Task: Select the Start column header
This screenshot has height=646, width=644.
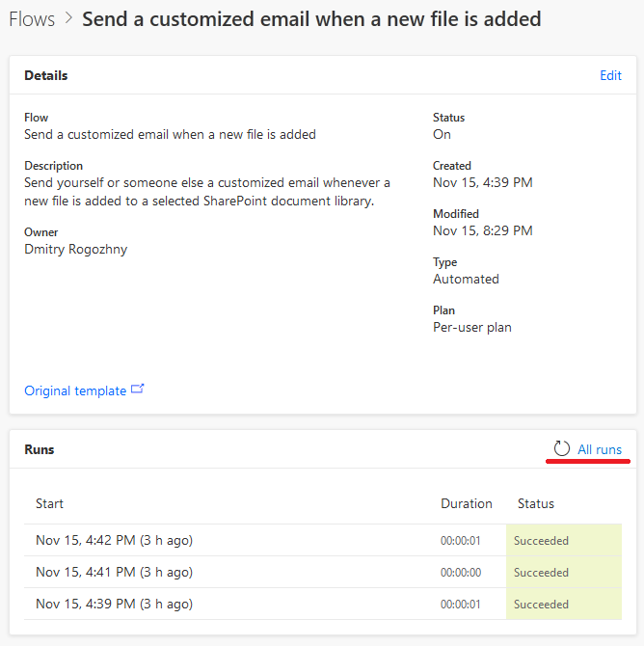Action: pos(49,503)
